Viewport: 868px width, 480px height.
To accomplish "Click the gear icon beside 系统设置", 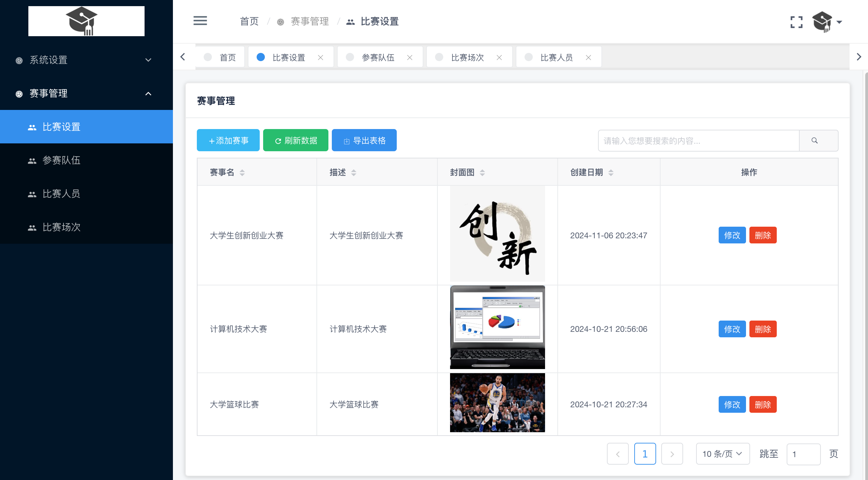I will click(19, 60).
